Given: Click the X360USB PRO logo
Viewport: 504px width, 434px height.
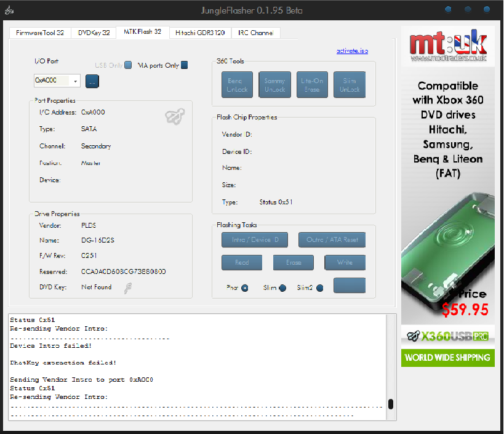Looking at the screenshot, I should pyautogui.click(x=447, y=337).
